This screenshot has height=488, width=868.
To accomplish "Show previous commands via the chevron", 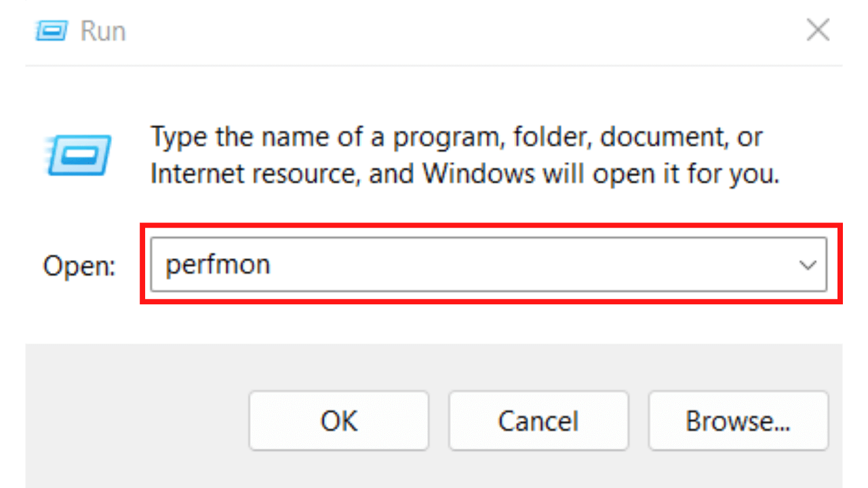I will point(808,265).
